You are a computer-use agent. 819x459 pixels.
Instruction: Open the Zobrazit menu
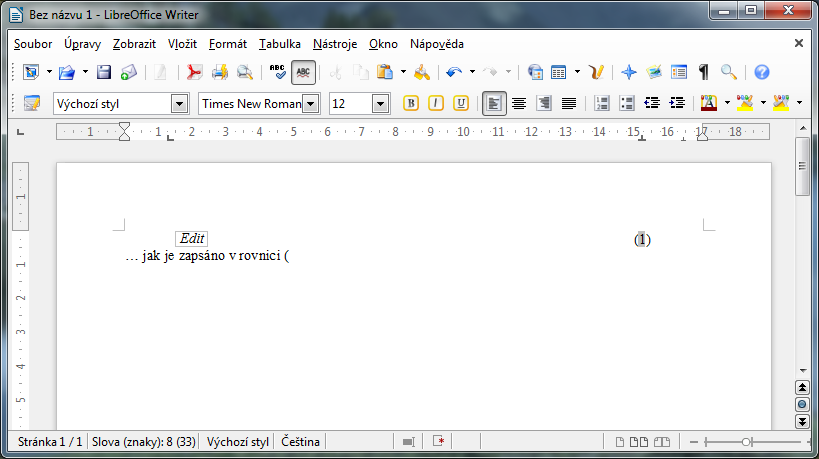[134, 44]
